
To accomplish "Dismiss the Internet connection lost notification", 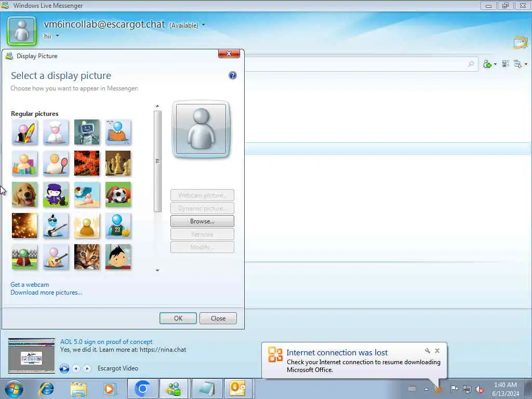I will coord(437,351).
